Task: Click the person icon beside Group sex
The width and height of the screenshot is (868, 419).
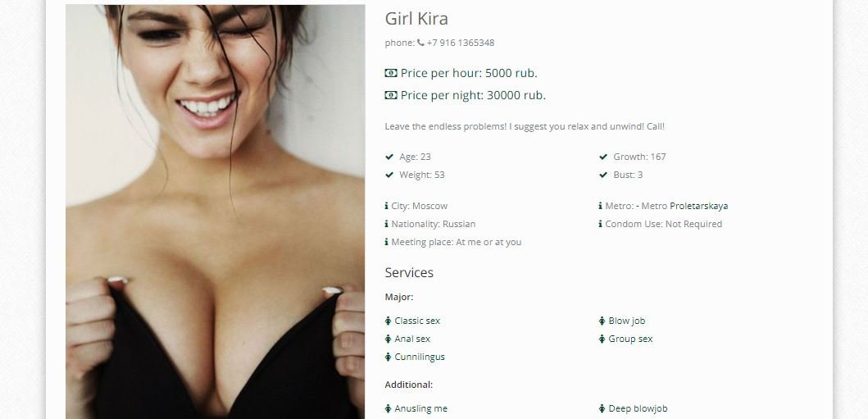Action: (x=602, y=339)
